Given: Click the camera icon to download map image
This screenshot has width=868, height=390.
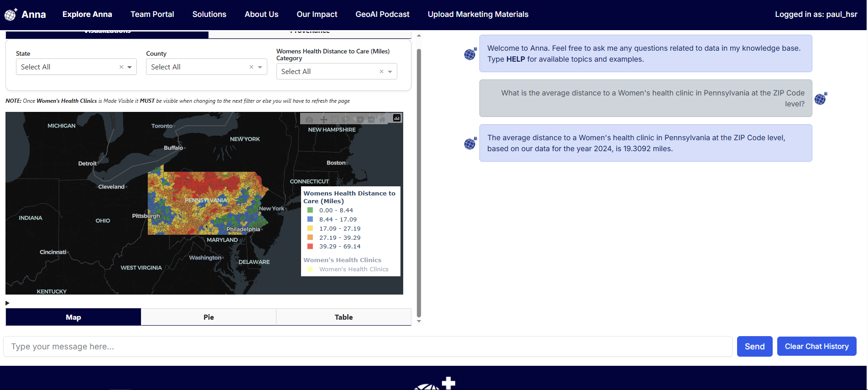Looking at the screenshot, I should pos(309,120).
